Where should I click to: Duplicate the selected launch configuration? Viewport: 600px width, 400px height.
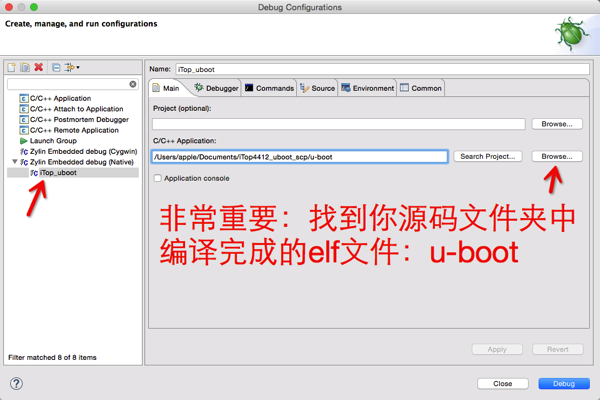(25, 68)
